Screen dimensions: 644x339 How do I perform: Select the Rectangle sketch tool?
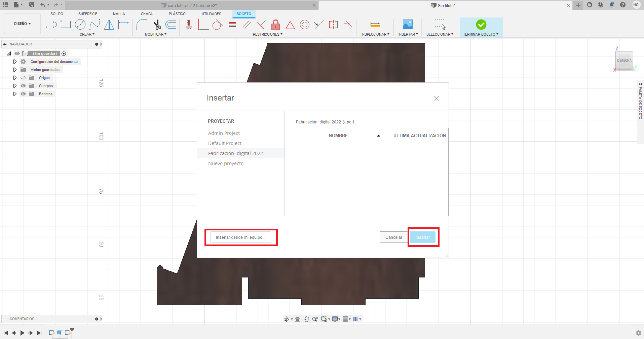click(x=66, y=25)
